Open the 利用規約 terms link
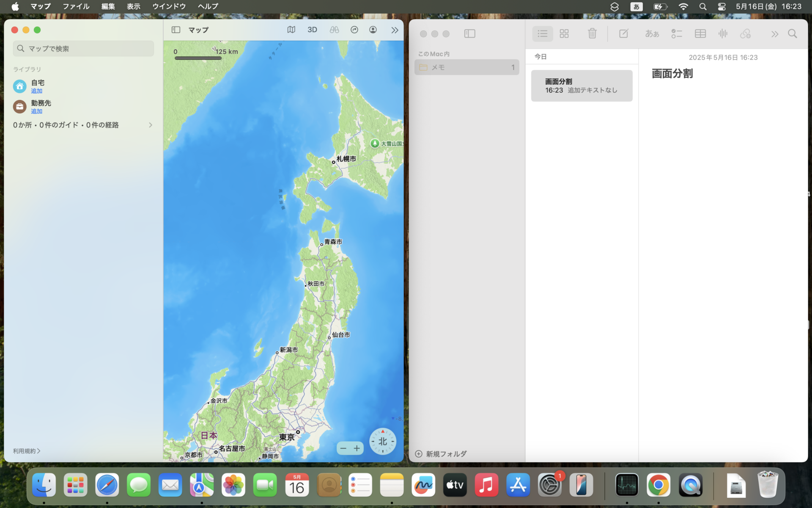 click(x=26, y=451)
